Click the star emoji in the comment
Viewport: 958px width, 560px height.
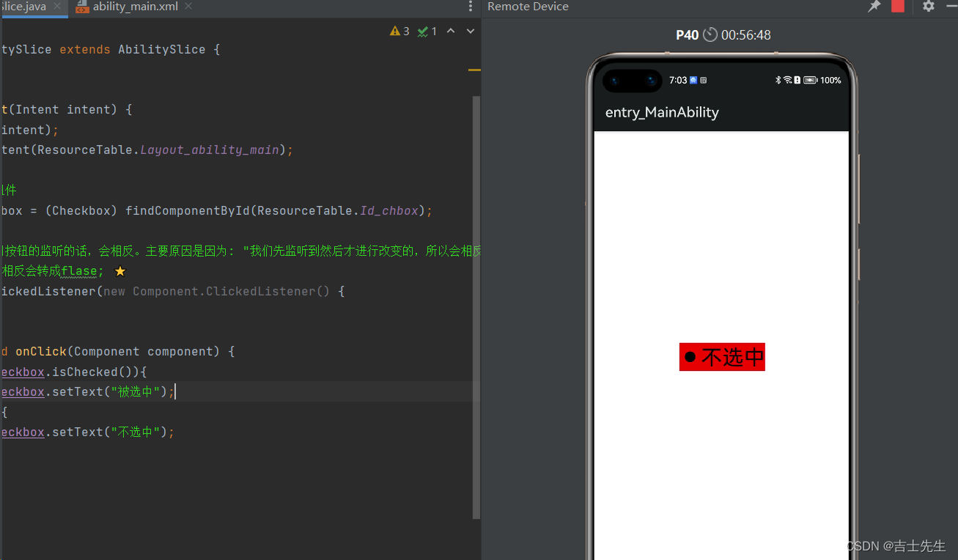pos(120,271)
